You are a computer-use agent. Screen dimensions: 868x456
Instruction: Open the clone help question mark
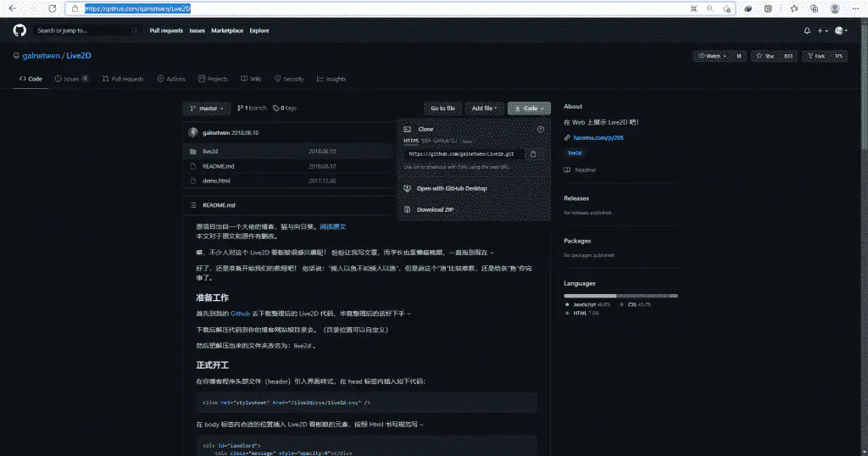pos(540,129)
